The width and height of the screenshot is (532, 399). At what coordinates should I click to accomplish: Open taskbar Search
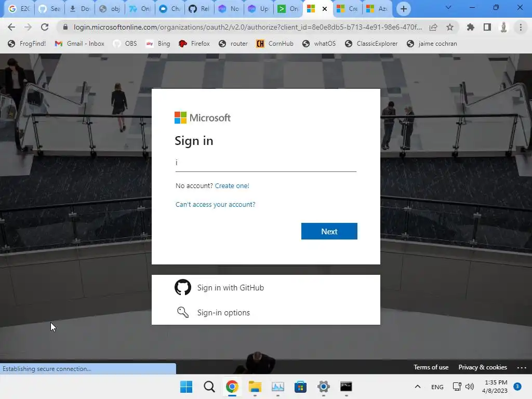209,387
